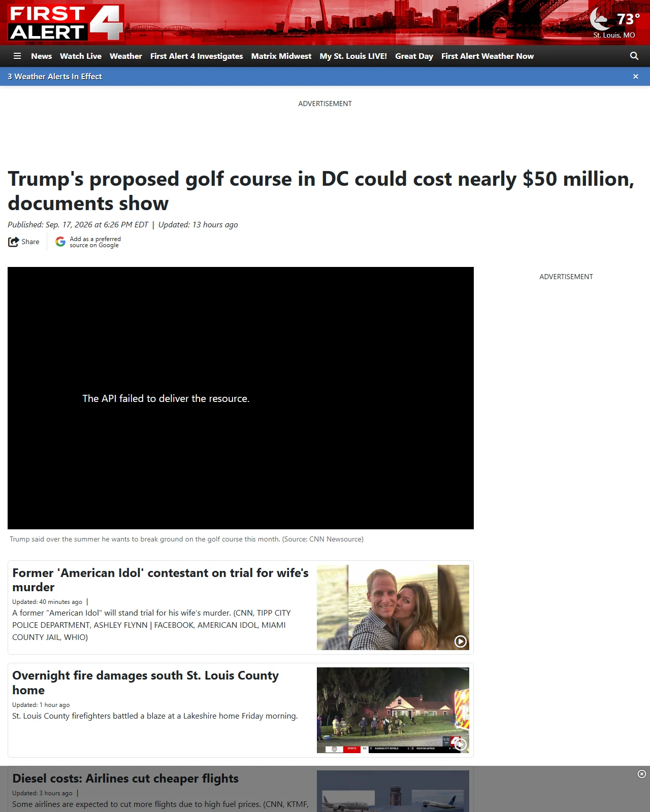The image size is (650, 812).
Task: Click the Trump golf course article headline
Action: click(x=321, y=191)
